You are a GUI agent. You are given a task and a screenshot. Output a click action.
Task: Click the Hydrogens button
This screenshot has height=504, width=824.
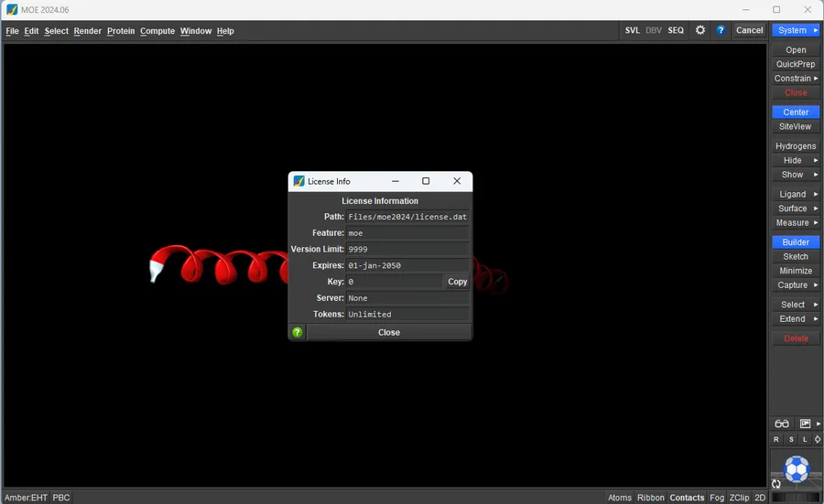(796, 146)
